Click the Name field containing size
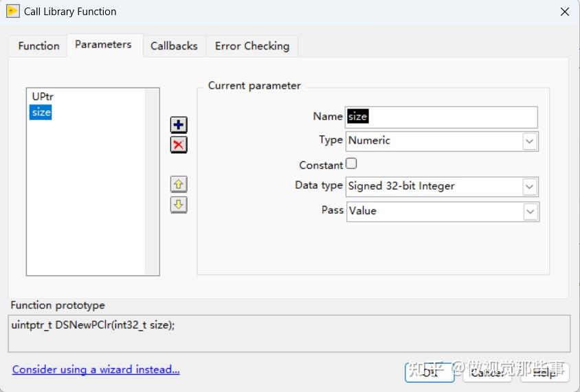This screenshot has height=392, width=580. 441,117
